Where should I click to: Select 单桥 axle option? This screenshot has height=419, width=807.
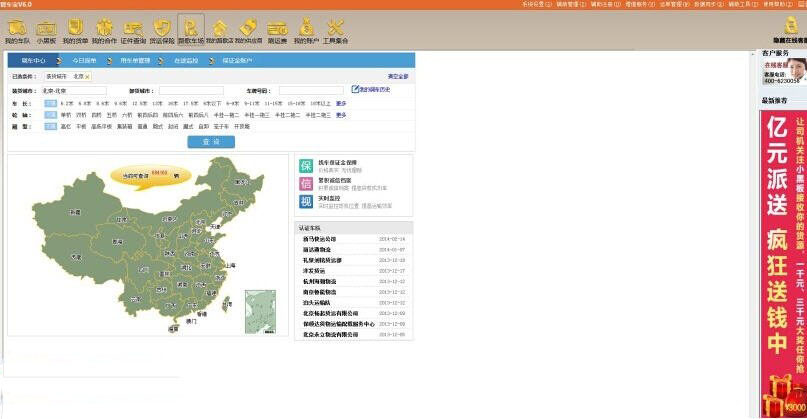click(66, 115)
